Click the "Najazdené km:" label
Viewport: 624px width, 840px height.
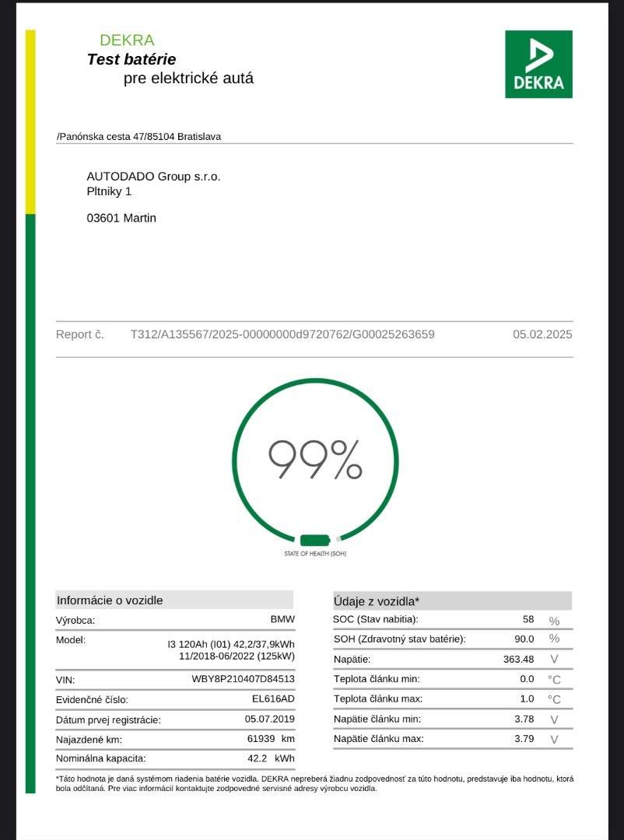pyautogui.click(x=89, y=740)
